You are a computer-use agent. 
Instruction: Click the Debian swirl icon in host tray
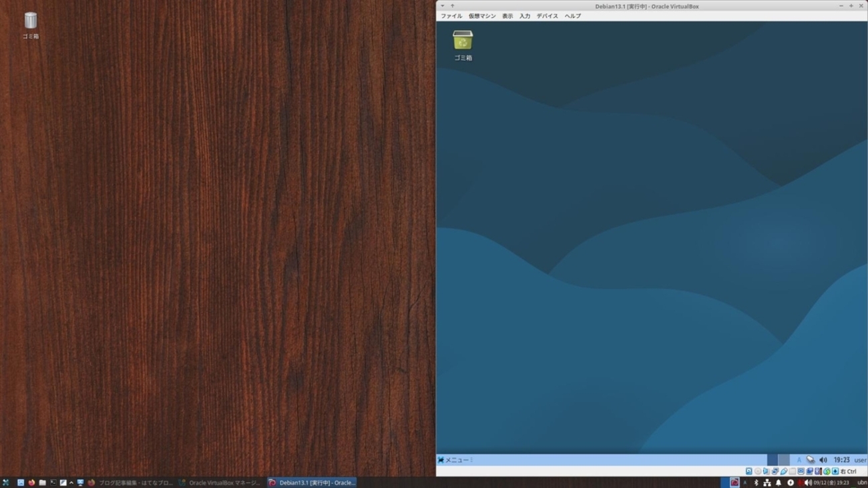point(734,483)
